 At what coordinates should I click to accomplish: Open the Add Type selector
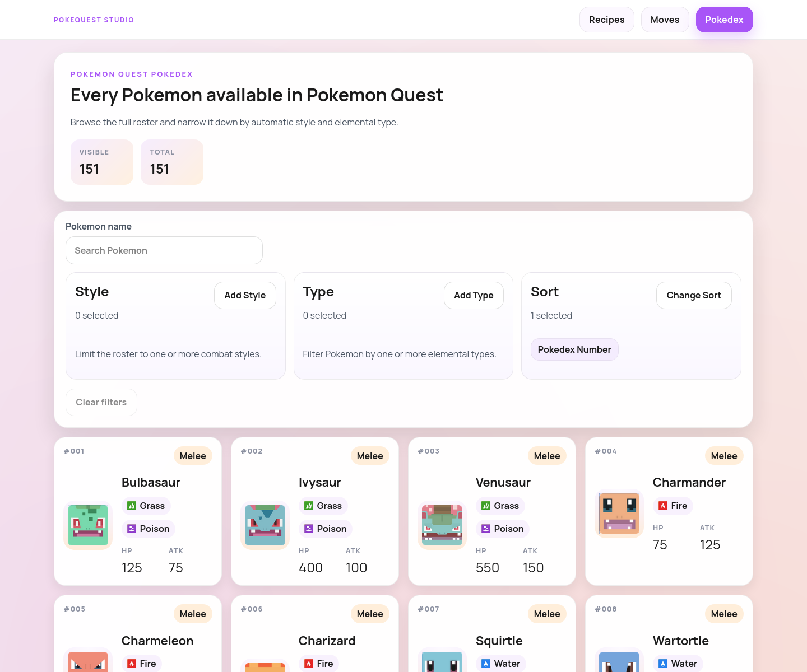474,295
